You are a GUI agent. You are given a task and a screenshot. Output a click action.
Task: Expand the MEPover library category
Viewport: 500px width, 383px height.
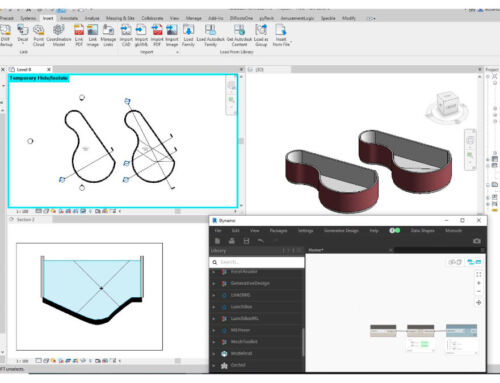[214, 330]
